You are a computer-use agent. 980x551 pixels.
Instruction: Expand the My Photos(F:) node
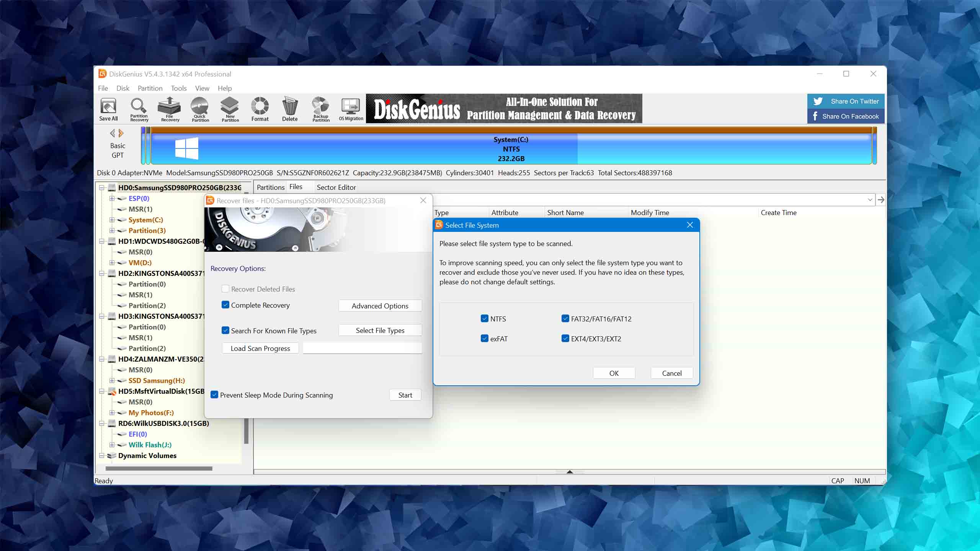point(112,412)
